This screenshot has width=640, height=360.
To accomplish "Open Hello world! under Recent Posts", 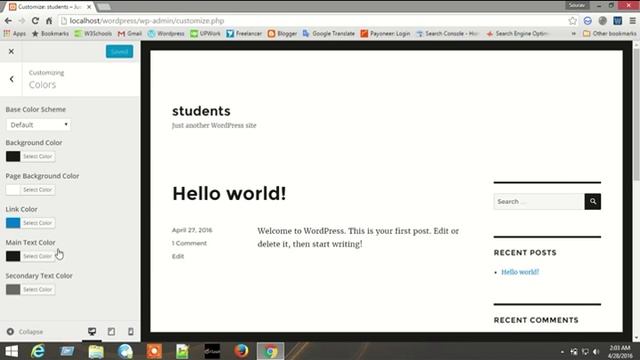I will pos(520,272).
